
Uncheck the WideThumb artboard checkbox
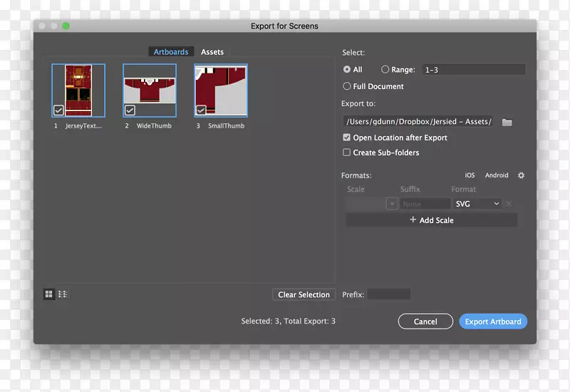pyautogui.click(x=130, y=110)
